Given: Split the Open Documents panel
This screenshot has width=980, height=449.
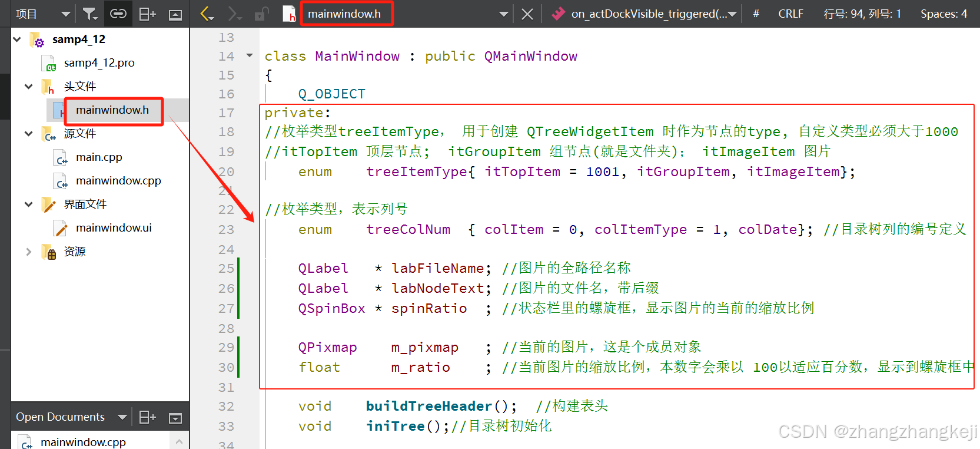Looking at the screenshot, I should click(x=147, y=417).
